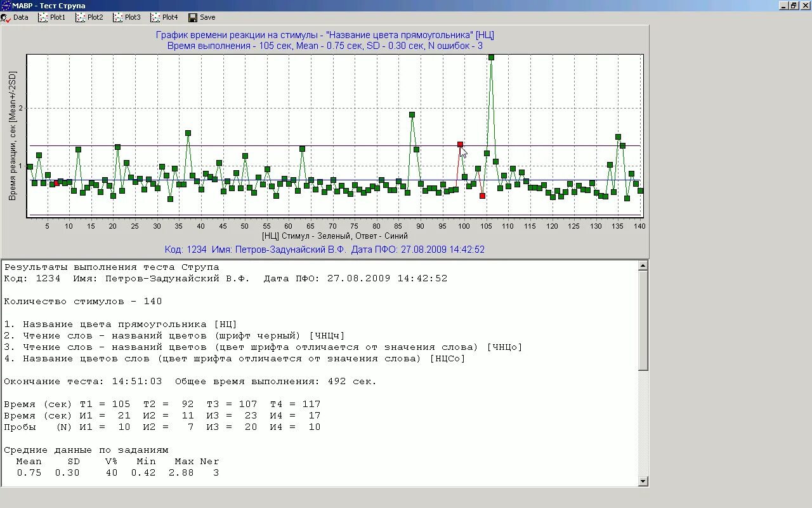Select the red error marker at stimulus 104
The image size is (812, 508).
tap(482, 196)
